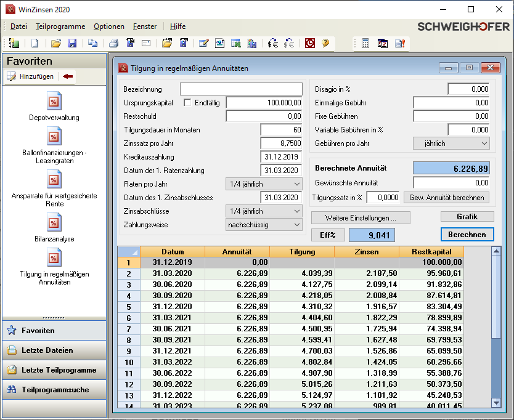This screenshot has height=420, width=514.
Task: Click the open folder toolbar icon
Action: [x=56, y=43]
